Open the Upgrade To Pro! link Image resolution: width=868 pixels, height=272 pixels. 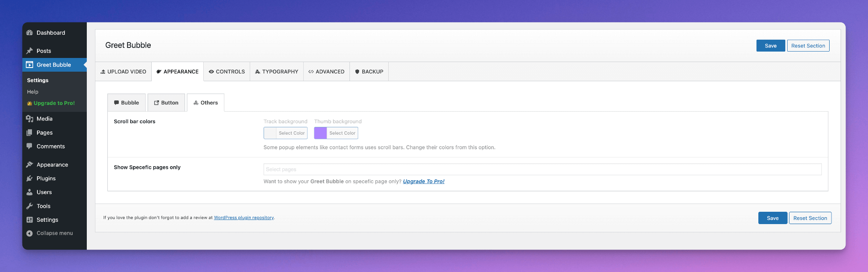click(423, 182)
